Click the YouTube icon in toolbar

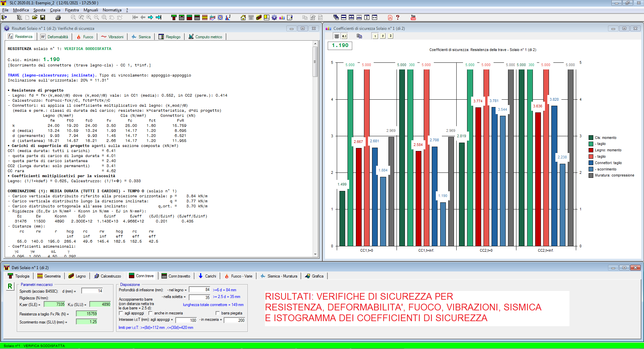point(413,17)
